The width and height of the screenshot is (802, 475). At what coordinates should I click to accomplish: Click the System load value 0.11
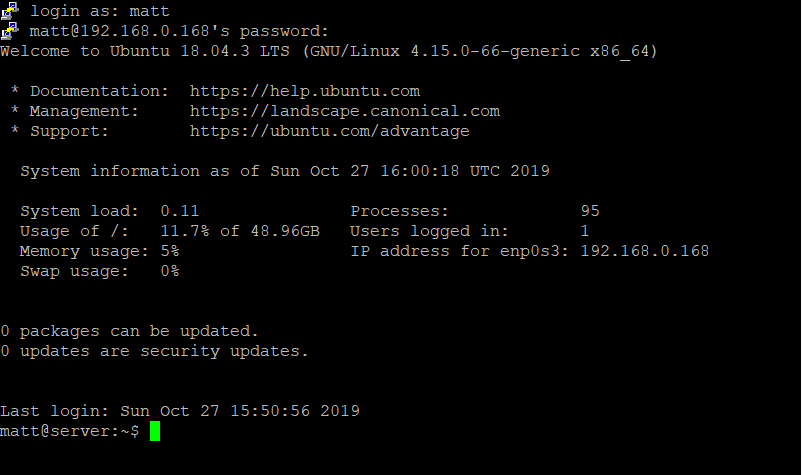click(x=180, y=211)
